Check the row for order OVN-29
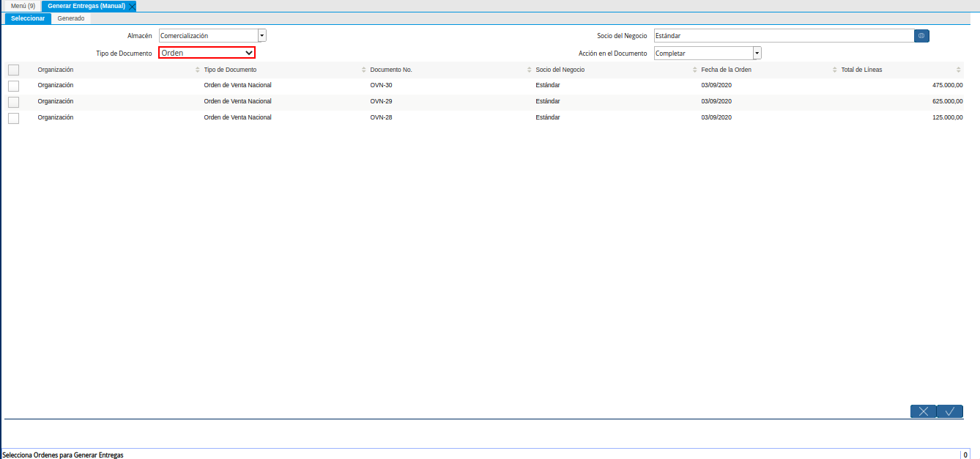 click(13, 102)
